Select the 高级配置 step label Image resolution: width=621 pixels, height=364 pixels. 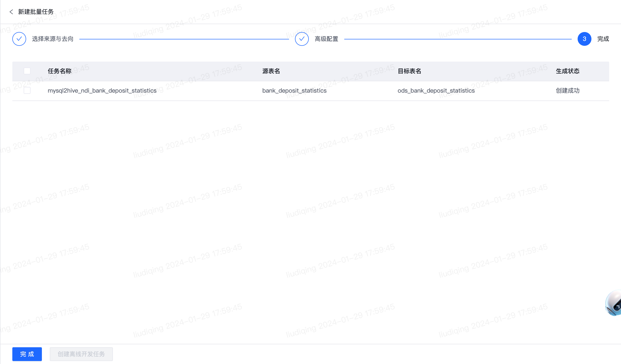327,39
